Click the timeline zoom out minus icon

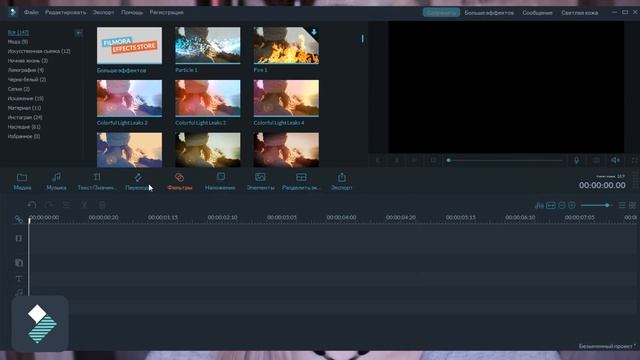562,205
